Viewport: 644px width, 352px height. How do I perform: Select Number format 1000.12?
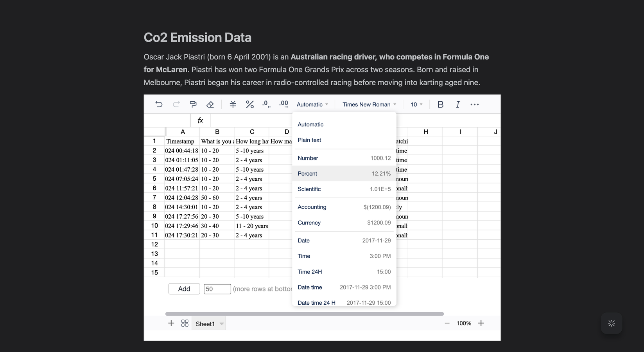coord(344,158)
